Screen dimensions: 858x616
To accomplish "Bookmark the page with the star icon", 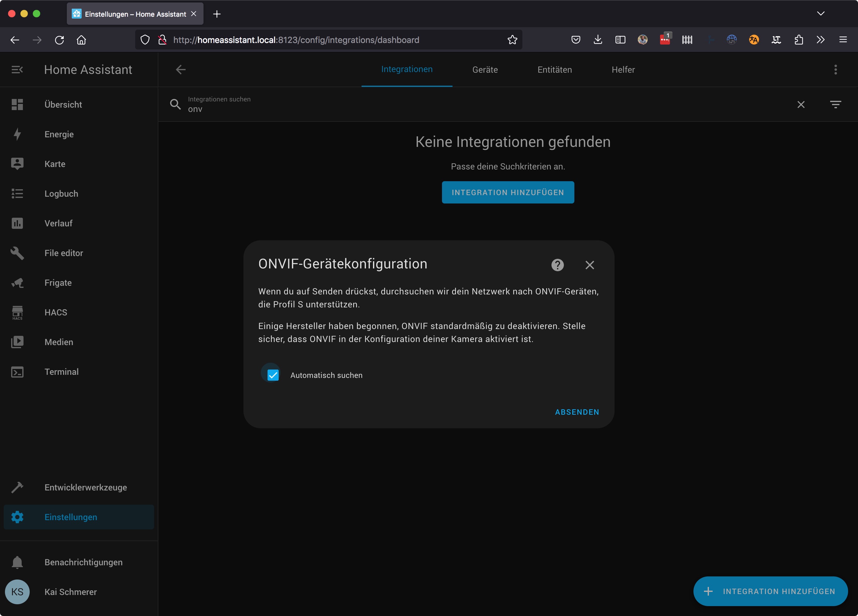I will 512,40.
